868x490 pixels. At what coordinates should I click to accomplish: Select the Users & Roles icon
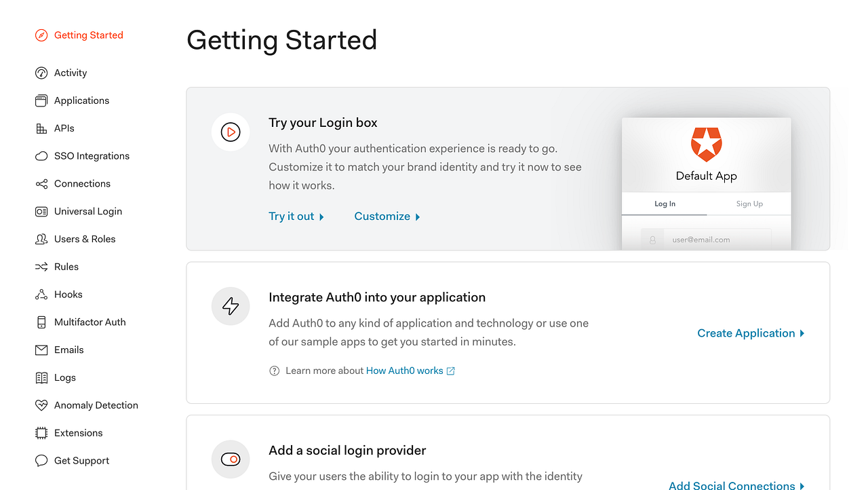click(x=41, y=239)
